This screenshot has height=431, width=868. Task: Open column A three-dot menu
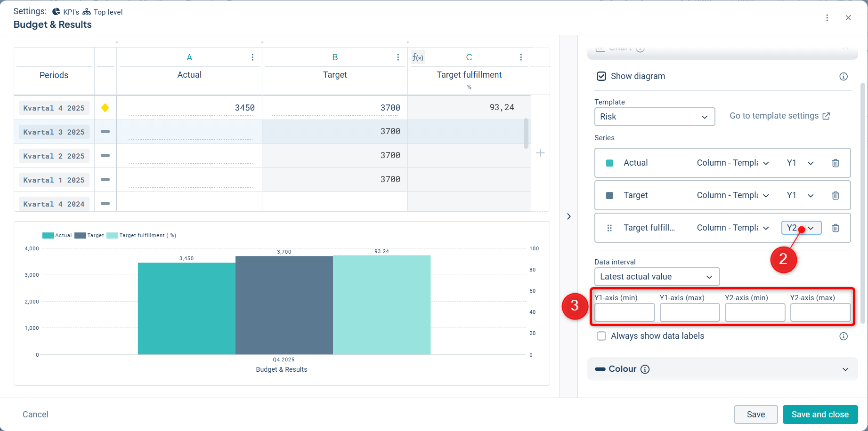[252, 57]
